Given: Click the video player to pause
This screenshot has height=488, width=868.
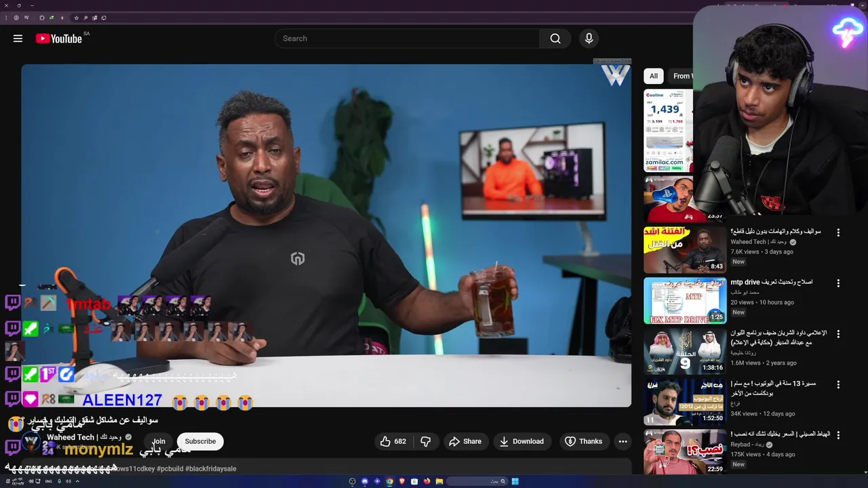Looking at the screenshot, I should [x=326, y=235].
